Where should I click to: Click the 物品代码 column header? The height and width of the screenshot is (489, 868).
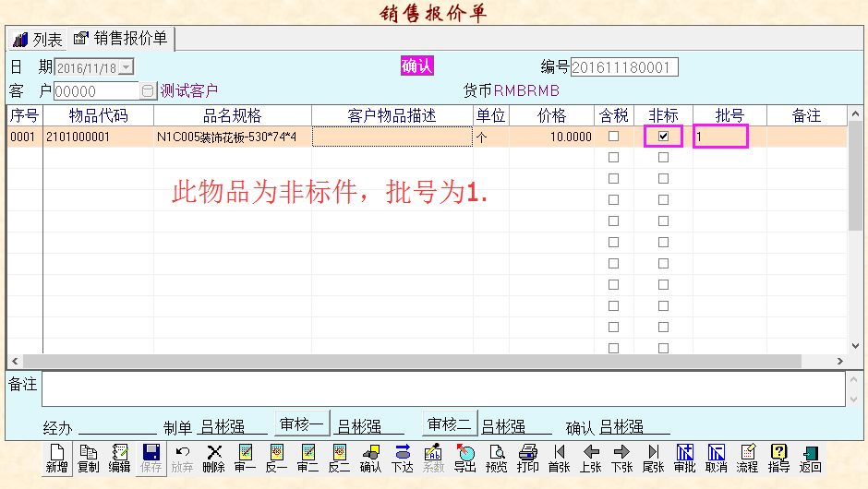pyautogui.click(x=99, y=115)
